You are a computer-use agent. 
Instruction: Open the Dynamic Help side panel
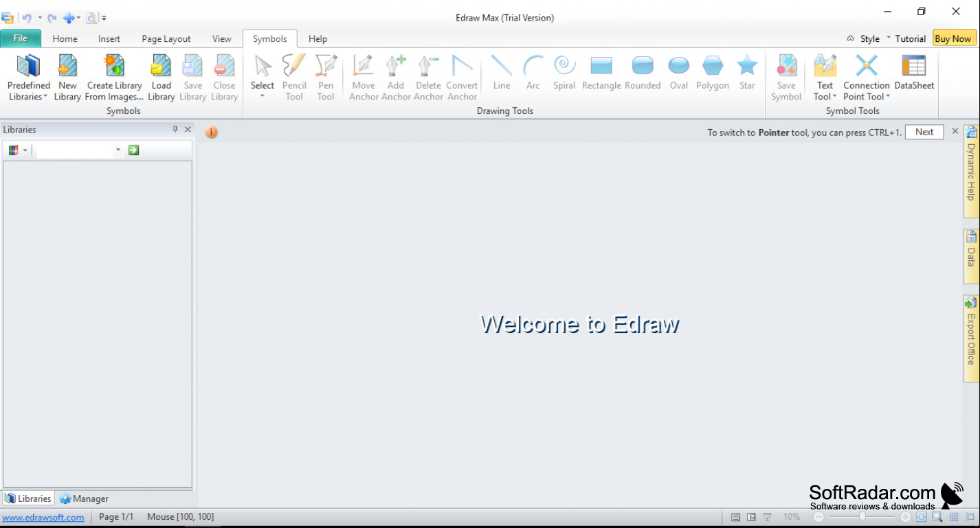[971, 170]
